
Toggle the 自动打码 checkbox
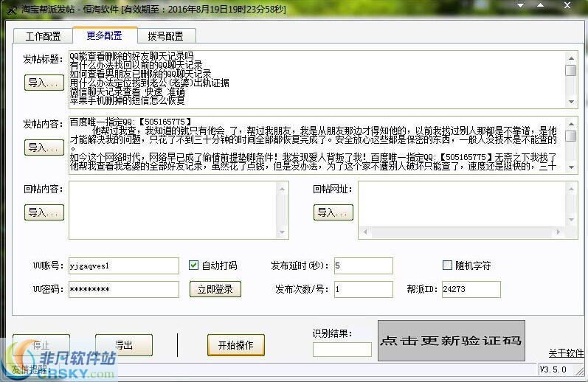[x=193, y=265]
